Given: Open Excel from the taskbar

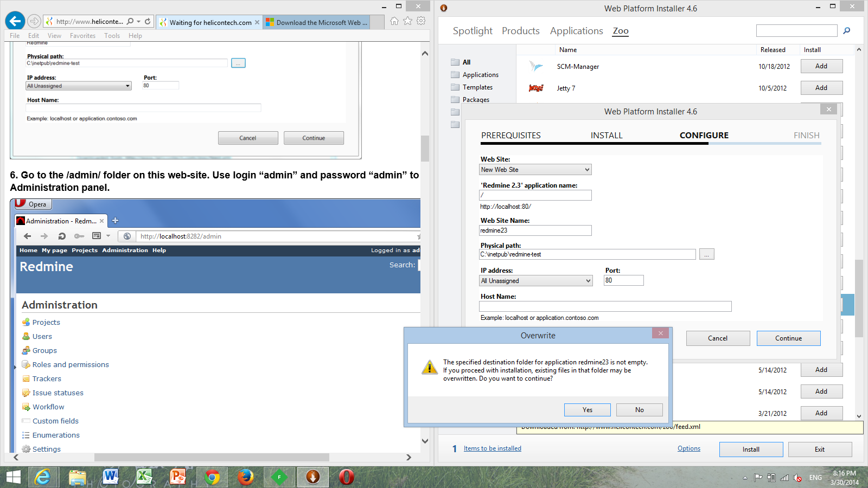Looking at the screenshot, I should (144, 477).
